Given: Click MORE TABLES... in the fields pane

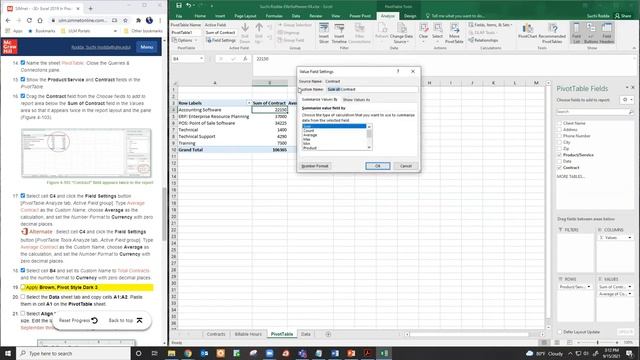Looking at the screenshot, I should tap(571, 176).
